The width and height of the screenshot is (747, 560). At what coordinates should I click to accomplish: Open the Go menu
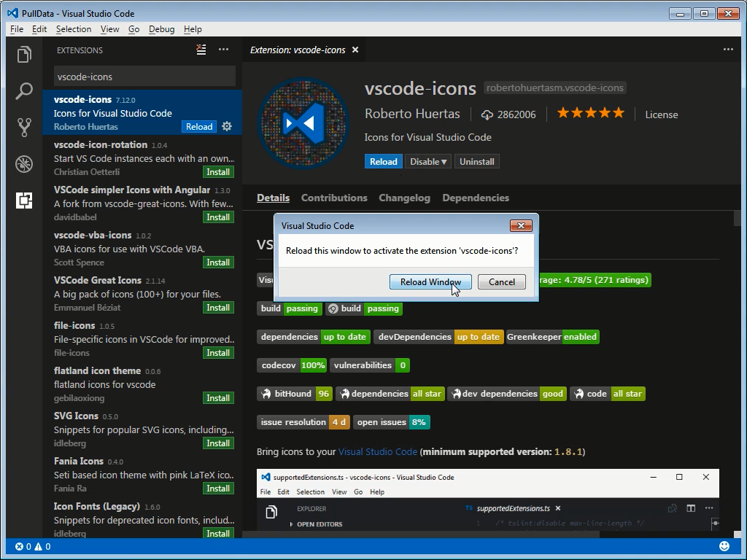134,29
